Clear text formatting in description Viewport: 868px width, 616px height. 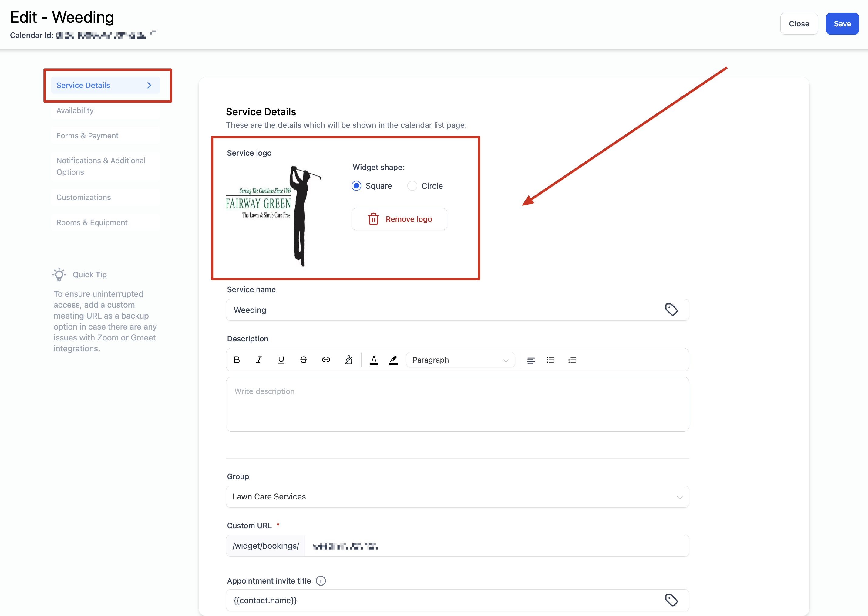[348, 360]
